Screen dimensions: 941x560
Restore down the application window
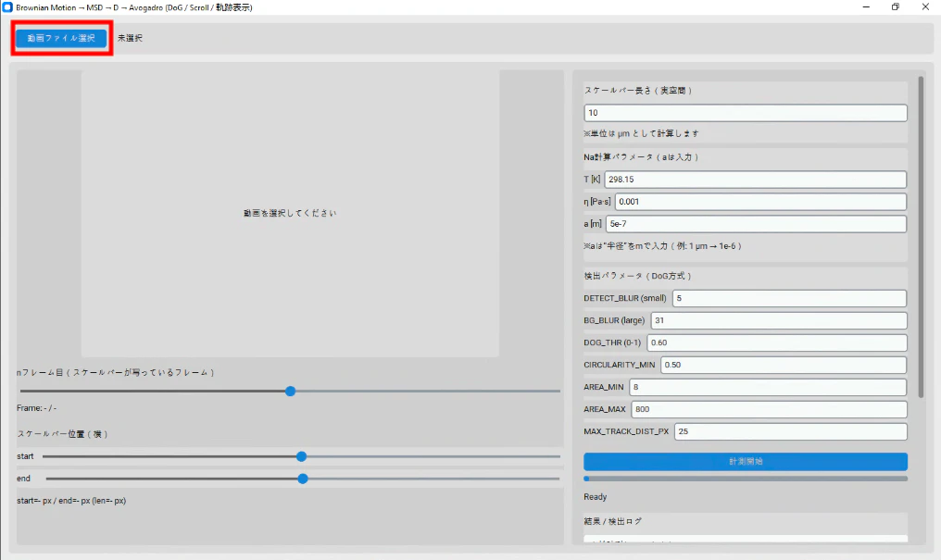(x=896, y=7)
